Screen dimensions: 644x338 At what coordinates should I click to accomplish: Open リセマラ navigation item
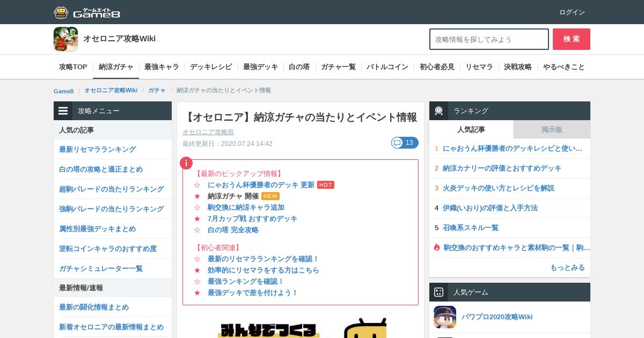(479, 67)
